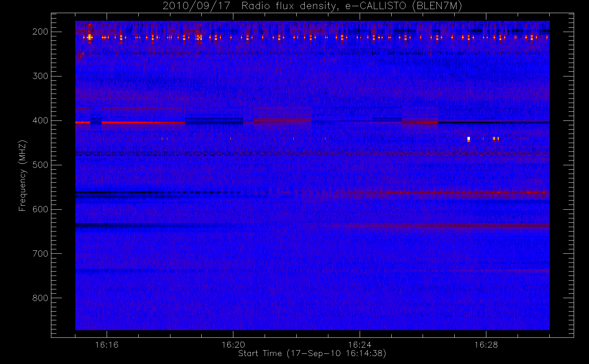The image size is (589, 364).
Task: Click the "Start Time (17-Sep-10 16:14:38)" label
Action: pos(312,353)
